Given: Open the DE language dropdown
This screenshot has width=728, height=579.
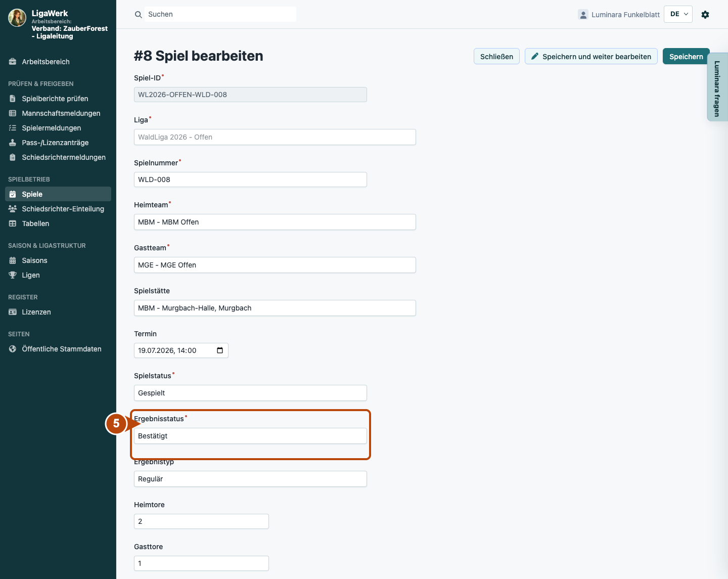Looking at the screenshot, I should (x=678, y=14).
